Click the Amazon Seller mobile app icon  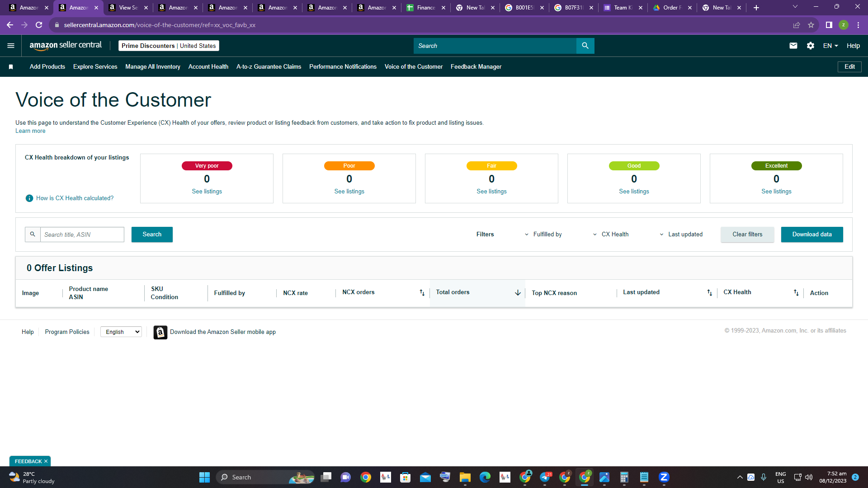pos(160,332)
